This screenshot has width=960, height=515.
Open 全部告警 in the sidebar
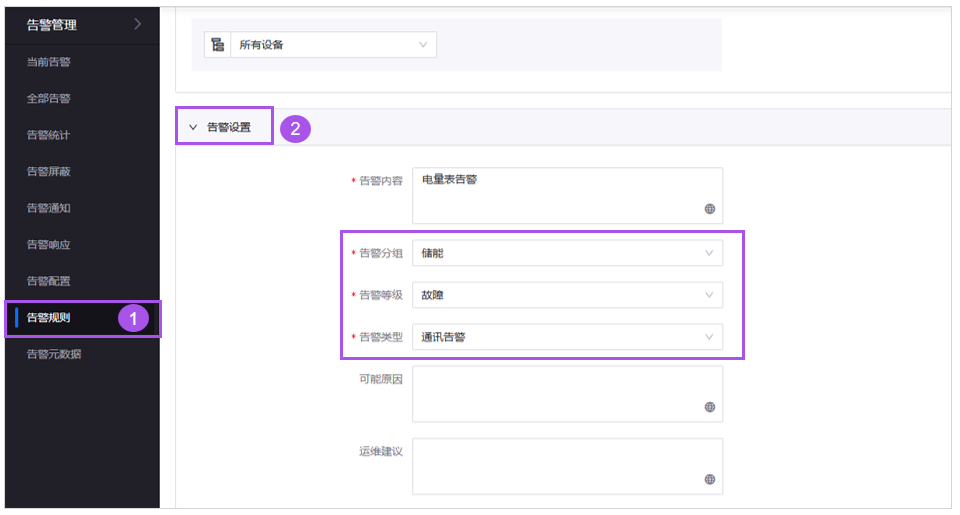click(49, 99)
